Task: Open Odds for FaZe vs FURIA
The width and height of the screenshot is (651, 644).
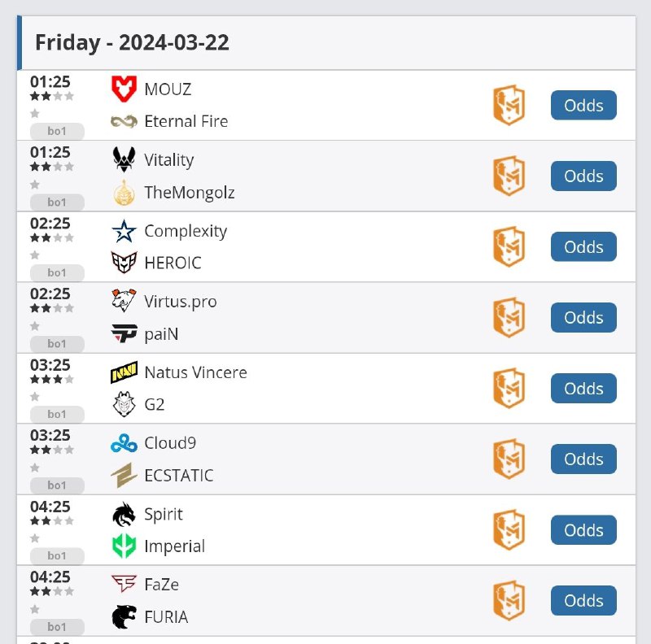Action: pyautogui.click(x=583, y=601)
